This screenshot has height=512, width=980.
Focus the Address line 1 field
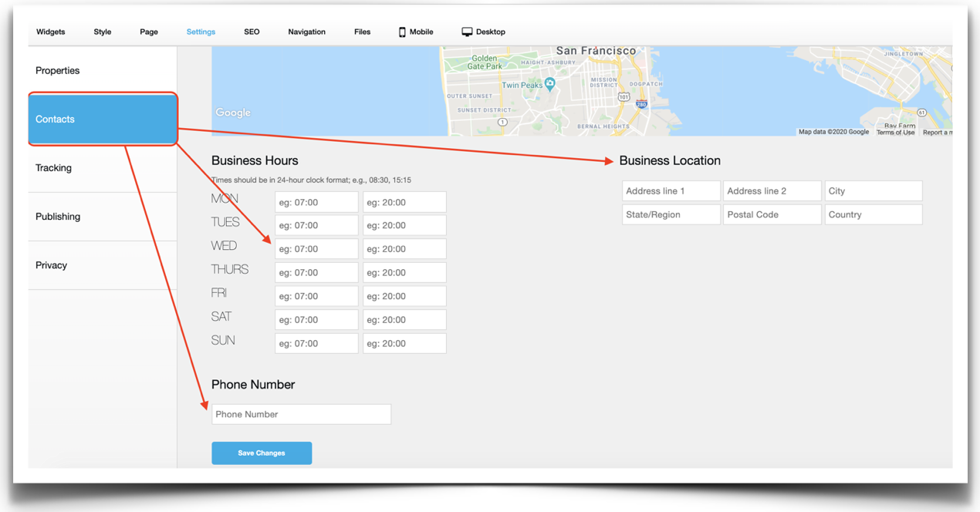tap(671, 191)
